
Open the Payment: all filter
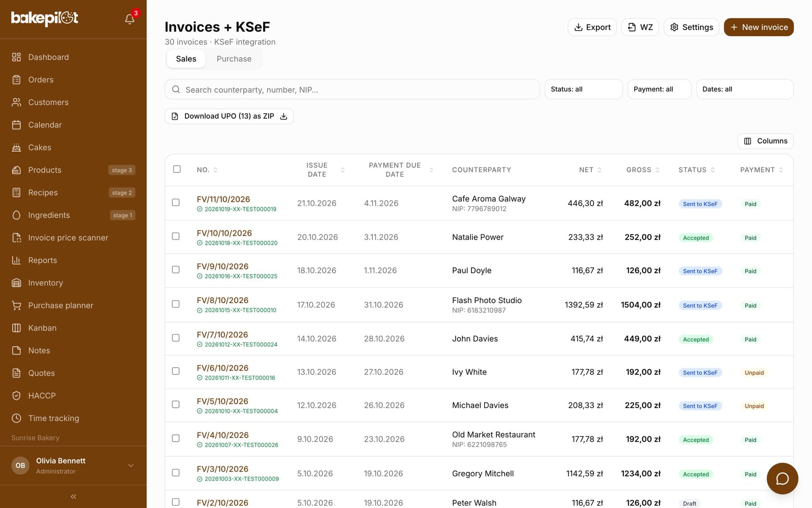pos(660,89)
